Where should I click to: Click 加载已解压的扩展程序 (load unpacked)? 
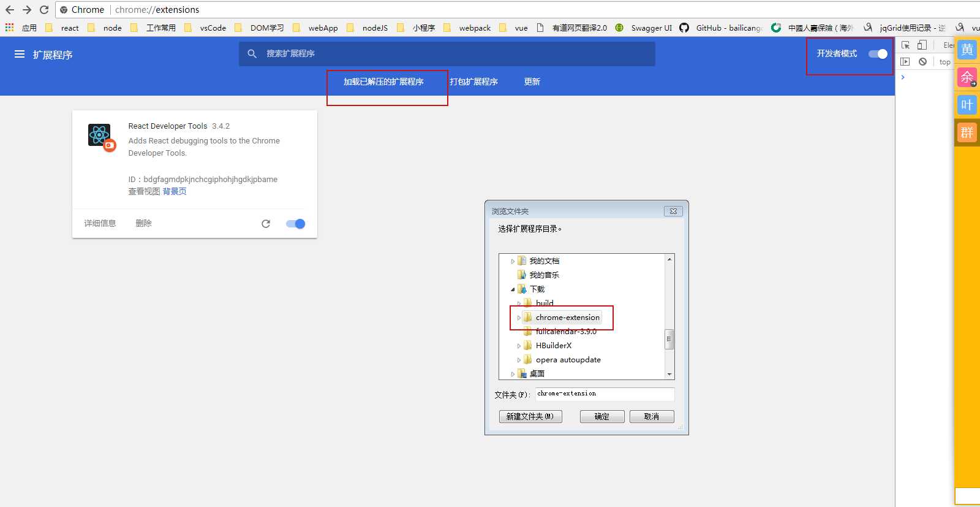(383, 82)
